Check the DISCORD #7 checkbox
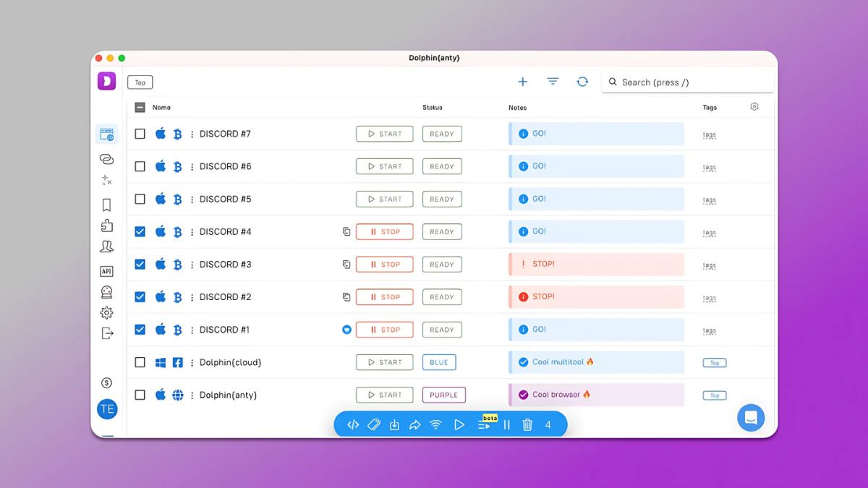Screen dimensions: 868x488 click(x=140, y=134)
